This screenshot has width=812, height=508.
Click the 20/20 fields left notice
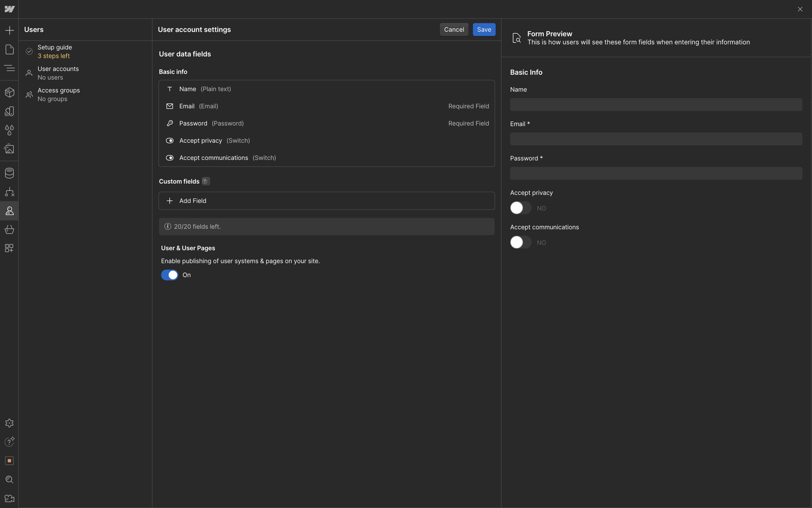click(326, 226)
